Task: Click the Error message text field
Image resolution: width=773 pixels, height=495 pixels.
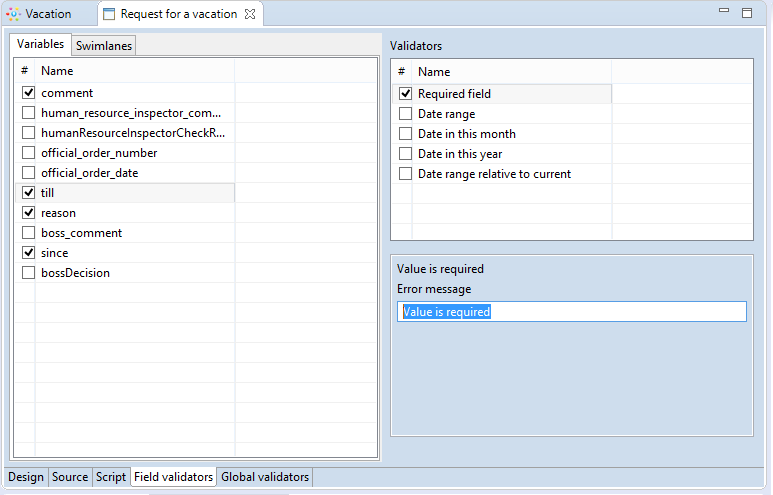Action: (570, 312)
